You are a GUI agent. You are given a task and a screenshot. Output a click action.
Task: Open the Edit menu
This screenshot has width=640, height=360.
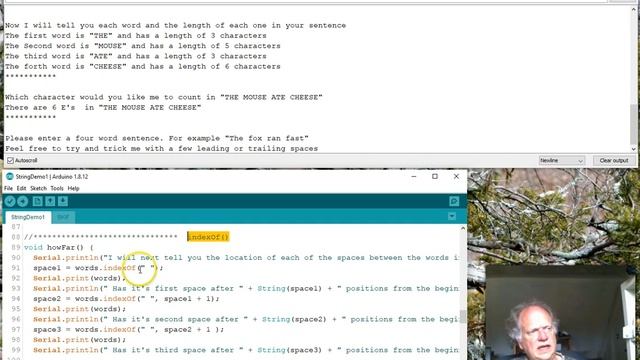21,188
